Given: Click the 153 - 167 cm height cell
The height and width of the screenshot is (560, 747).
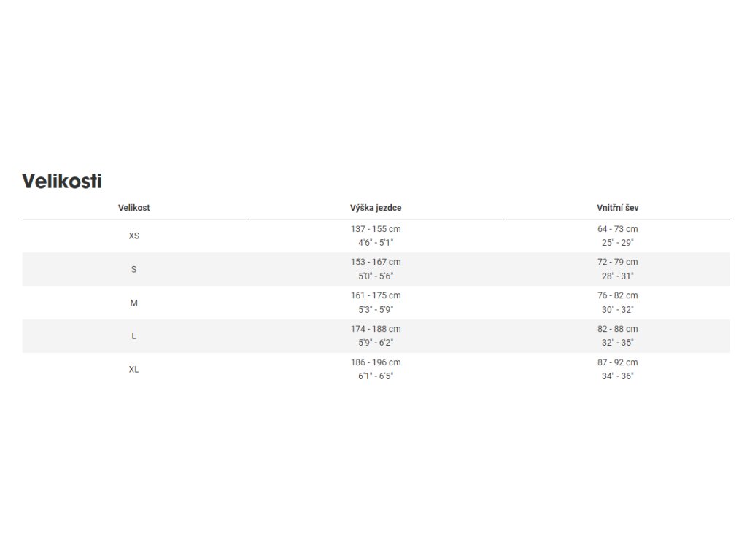Looking at the screenshot, I should point(376,269).
